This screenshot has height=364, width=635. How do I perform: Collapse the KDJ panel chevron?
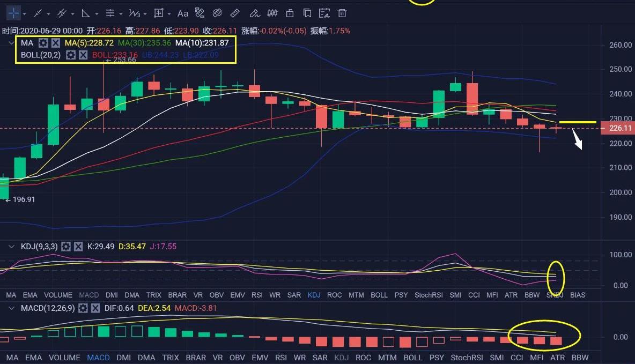[x=11, y=247]
